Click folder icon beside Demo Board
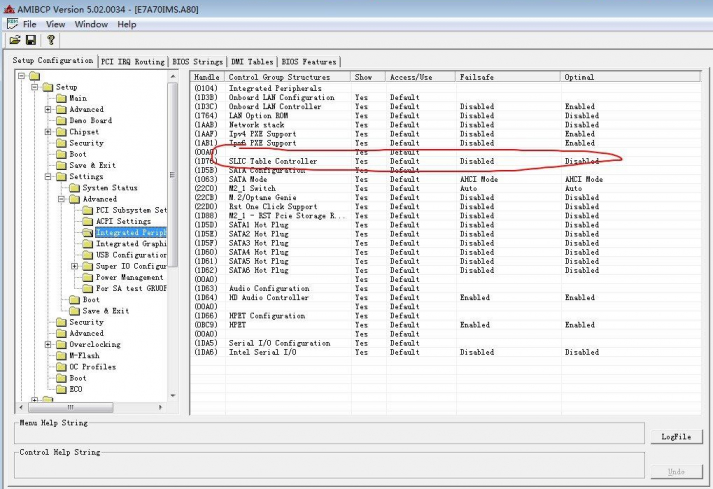Viewport: 713px width, 489px height. point(61,121)
